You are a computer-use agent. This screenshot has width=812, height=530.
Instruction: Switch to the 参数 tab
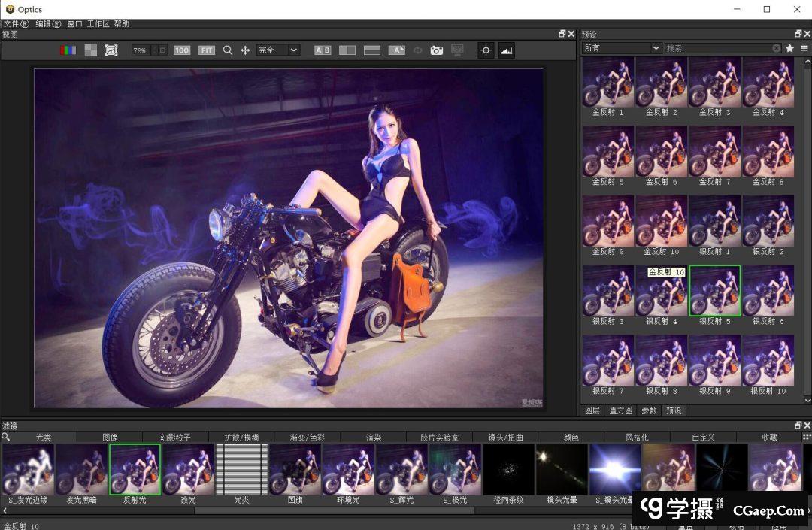[649, 410]
